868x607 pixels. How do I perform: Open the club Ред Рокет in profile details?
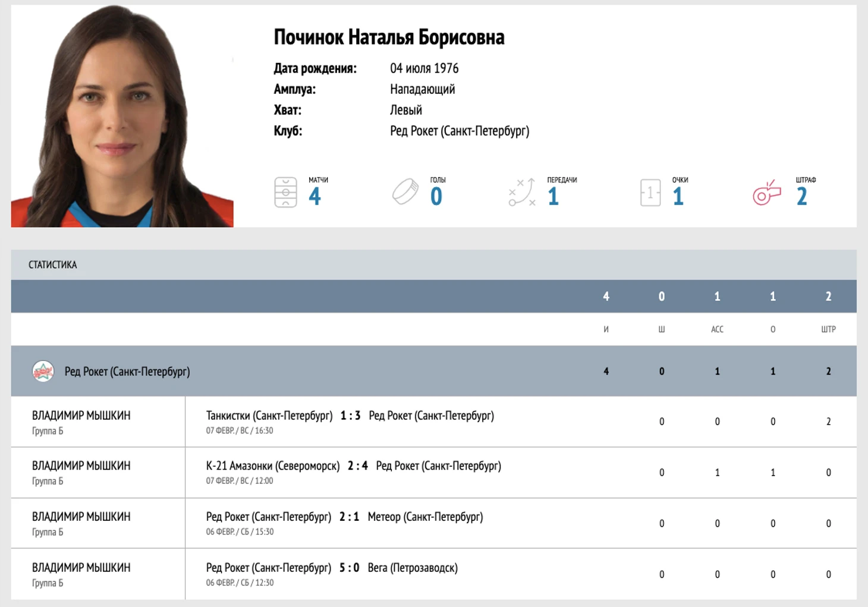[460, 131]
